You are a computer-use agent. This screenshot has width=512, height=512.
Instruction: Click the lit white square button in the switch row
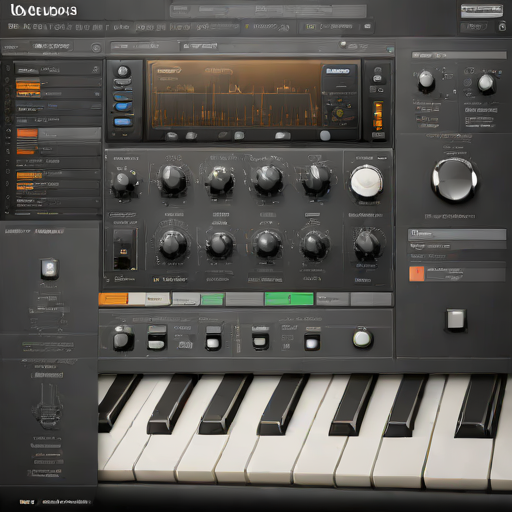click(312, 343)
